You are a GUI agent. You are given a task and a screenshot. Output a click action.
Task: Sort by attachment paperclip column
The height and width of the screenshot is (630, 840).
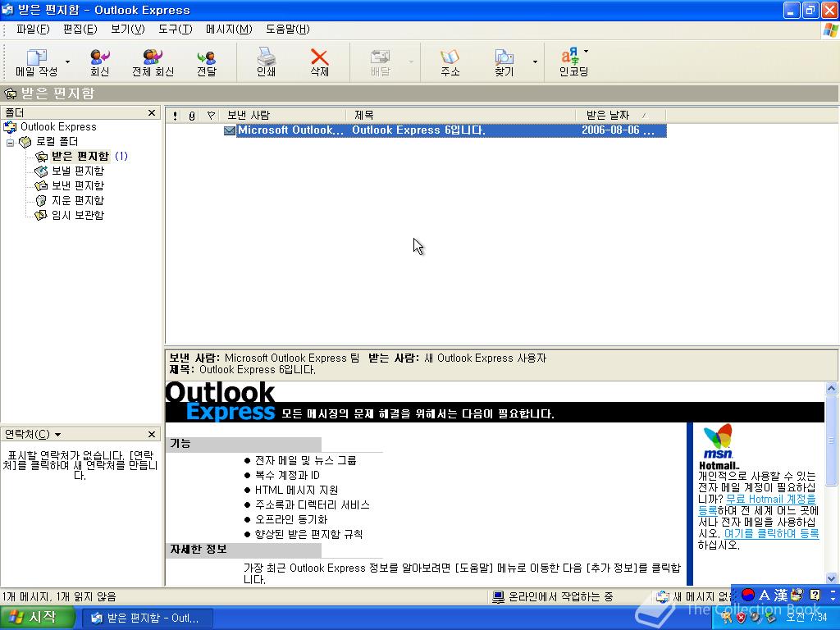tap(192, 115)
